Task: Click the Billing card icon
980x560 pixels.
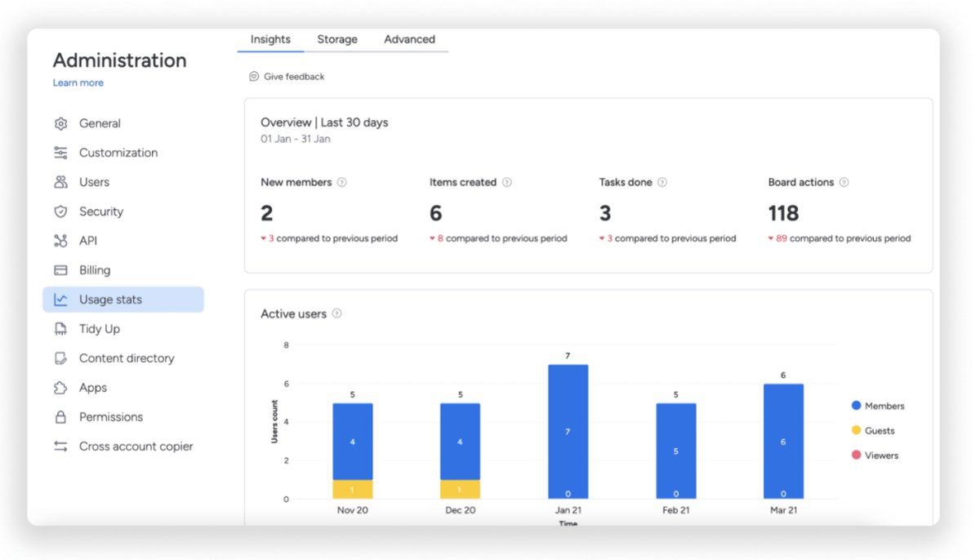Action: [x=60, y=270]
